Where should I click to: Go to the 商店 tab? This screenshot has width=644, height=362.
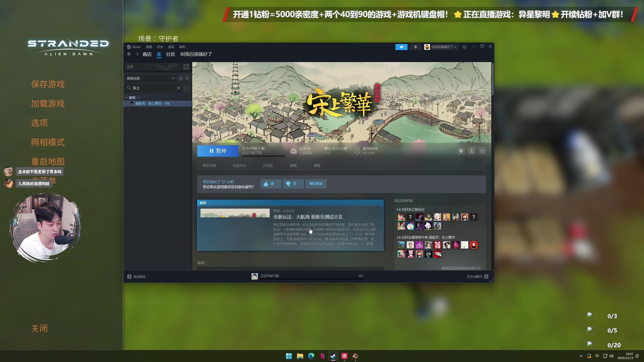point(147,54)
